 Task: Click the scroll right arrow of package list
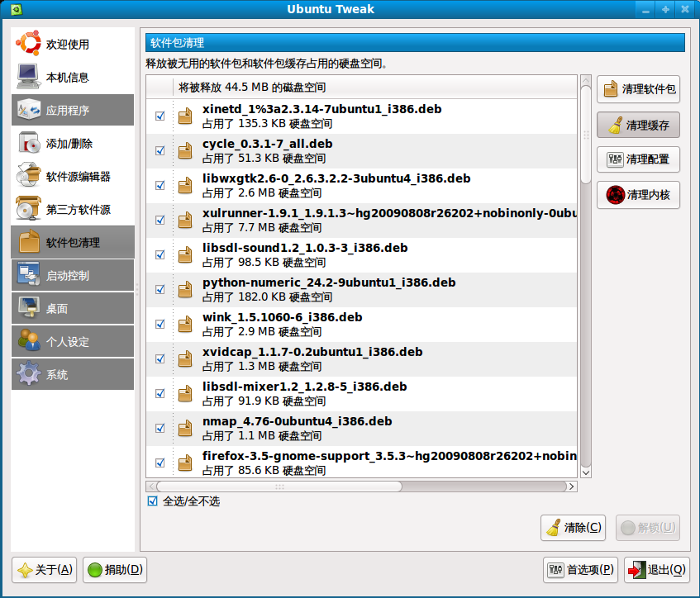point(571,486)
